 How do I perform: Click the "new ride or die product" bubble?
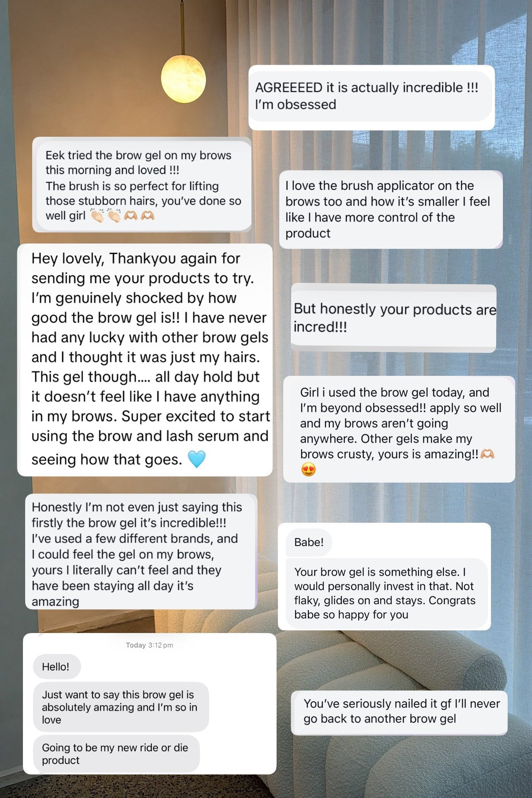click(x=116, y=753)
